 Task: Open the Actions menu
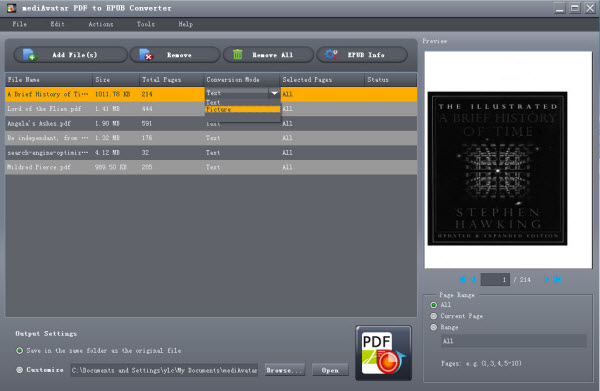coord(101,24)
